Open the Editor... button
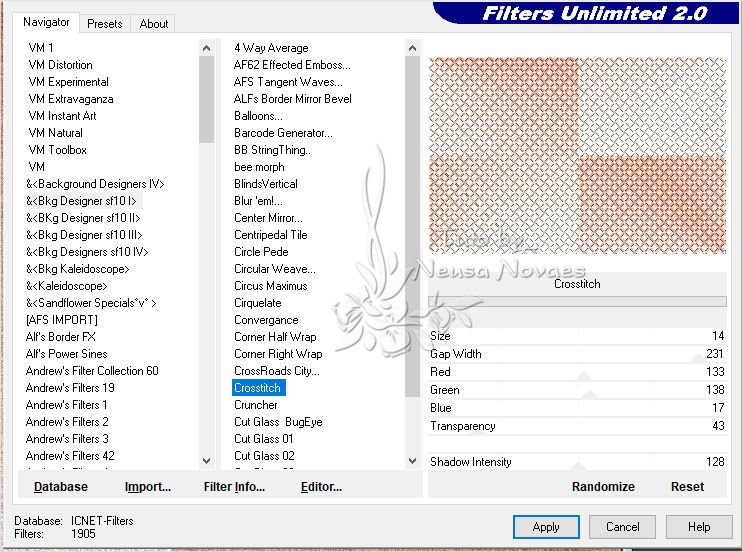 tap(321, 487)
